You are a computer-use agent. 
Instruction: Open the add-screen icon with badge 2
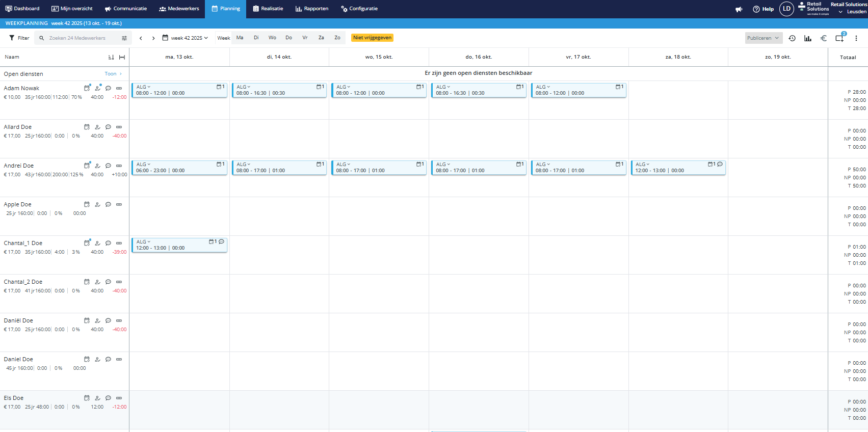(x=840, y=38)
